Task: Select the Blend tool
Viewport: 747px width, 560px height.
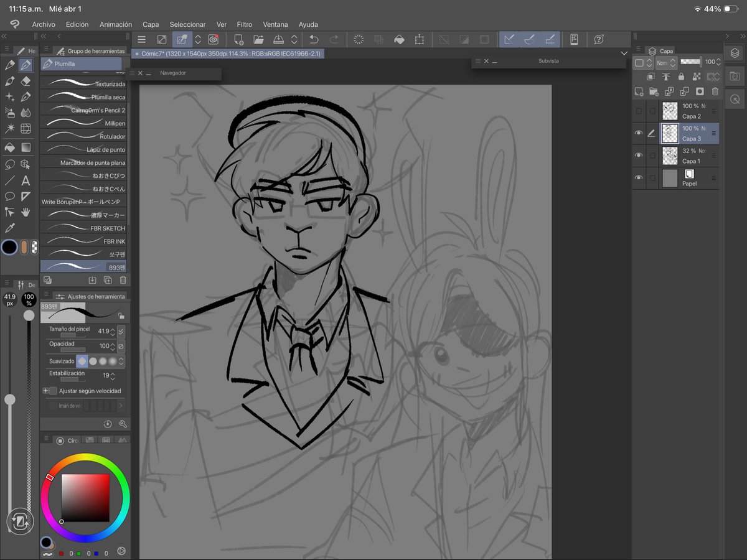Action: [26, 113]
